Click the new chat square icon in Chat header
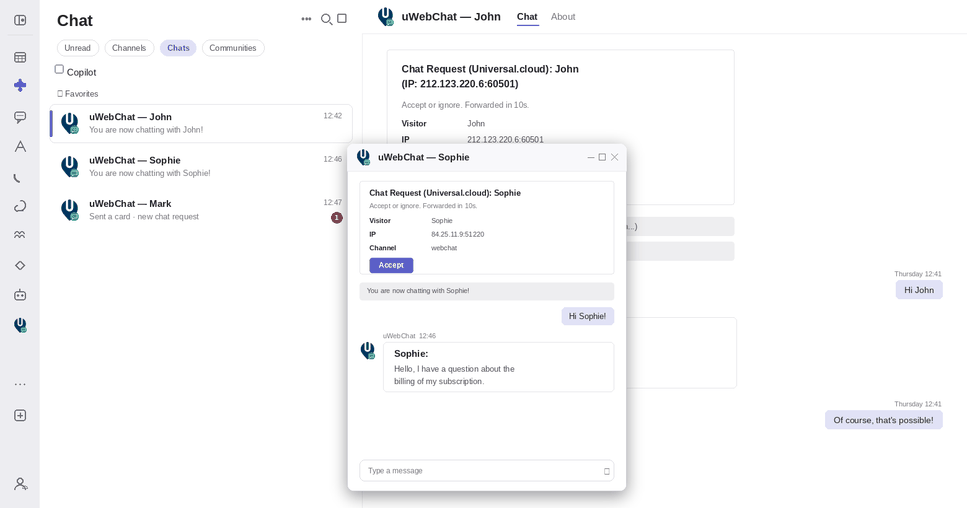The width and height of the screenshot is (967, 508). click(x=342, y=18)
